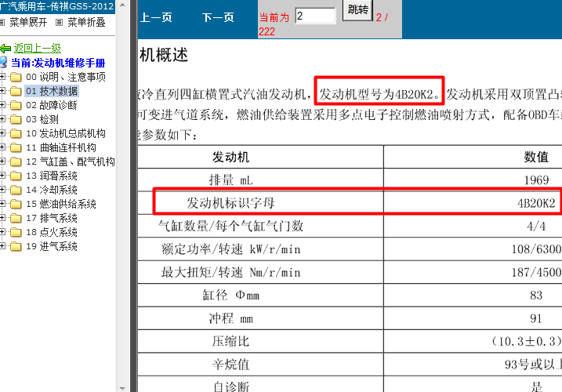
Task: Click folder icon of 01 技术数据
Action: pos(16,91)
